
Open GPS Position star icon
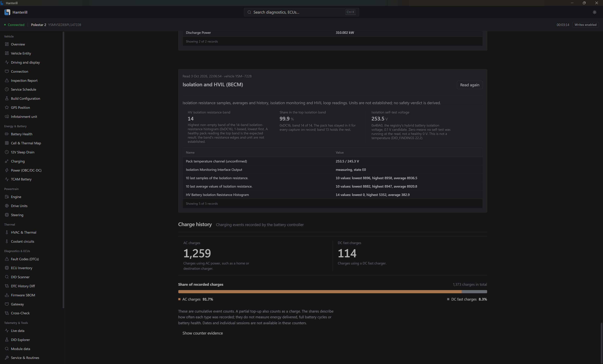[x=7, y=108]
